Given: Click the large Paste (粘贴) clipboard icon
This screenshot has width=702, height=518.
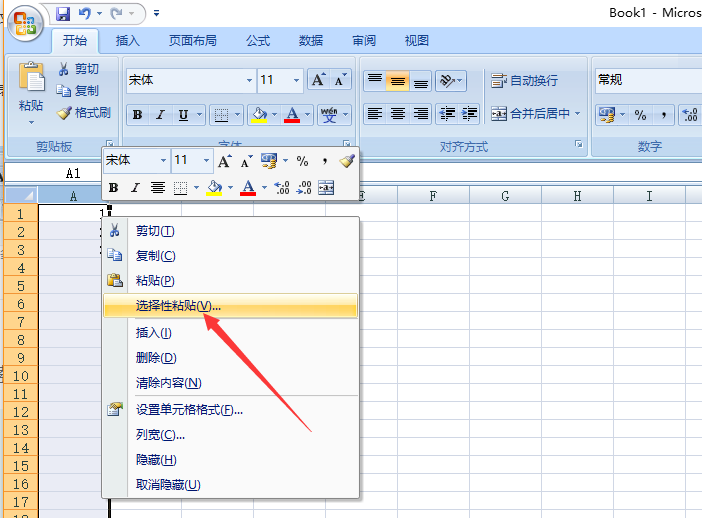Looking at the screenshot, I should click(x=31, y=77).
